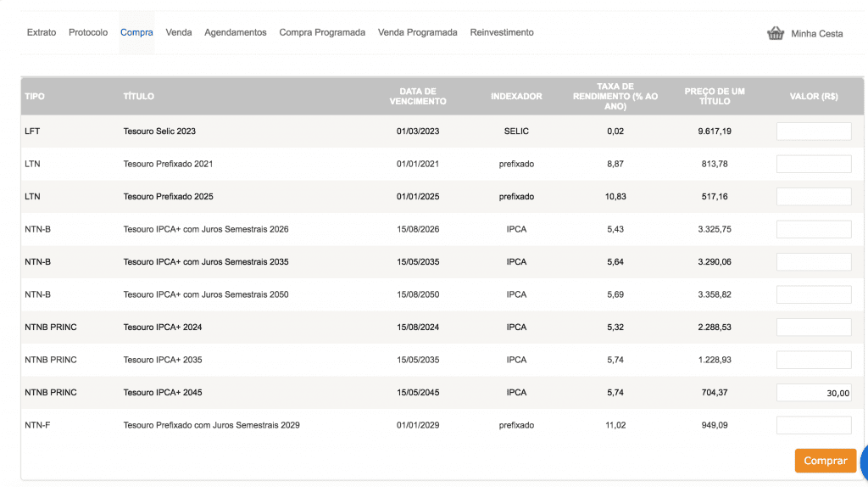The image size is (868, 487).
Task: Select the Tesouro IPCA+ 2024 title
Action: tap(162, 327)
